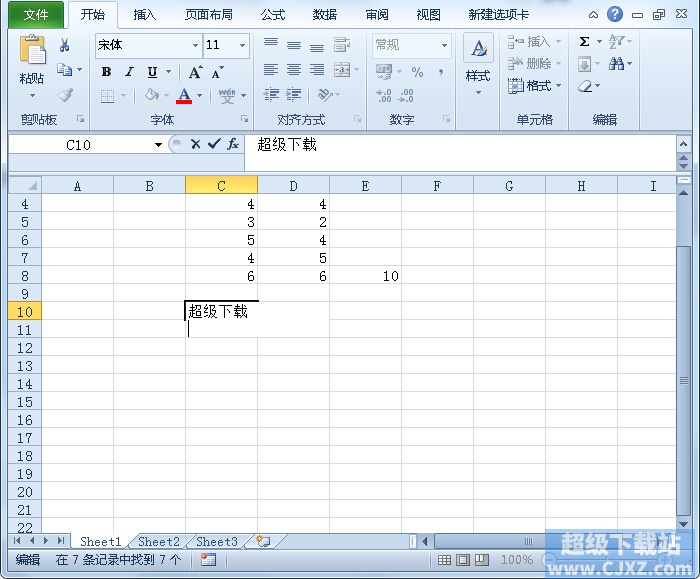Switch to the Sheet2 worksheet tab
The height and width of the screenshot is (579, 700).
tap(159, 542)
